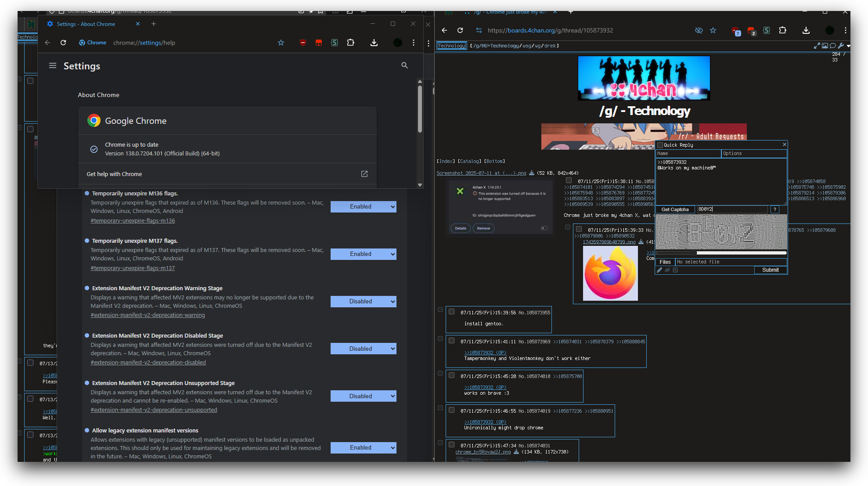Open Get help with Chrome external link icon
This screenshot has height=486, width=868.
pos(364,174)
